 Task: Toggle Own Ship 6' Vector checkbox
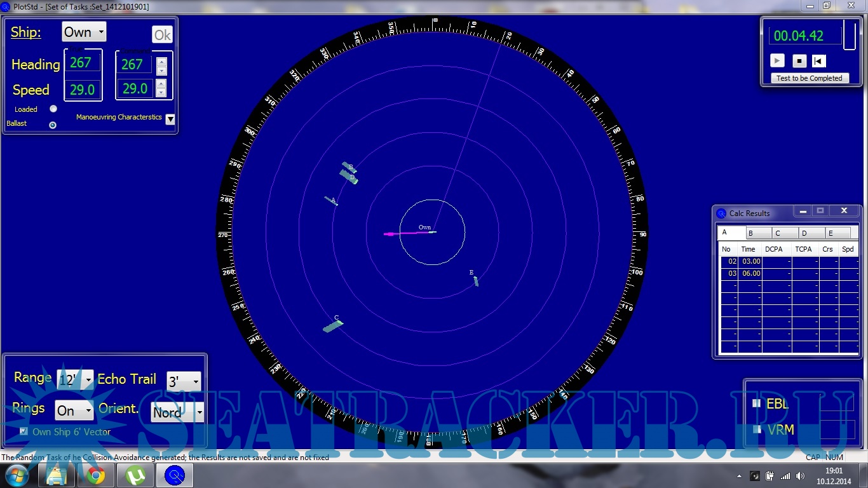pyautogui.click(x=24, y=431)
